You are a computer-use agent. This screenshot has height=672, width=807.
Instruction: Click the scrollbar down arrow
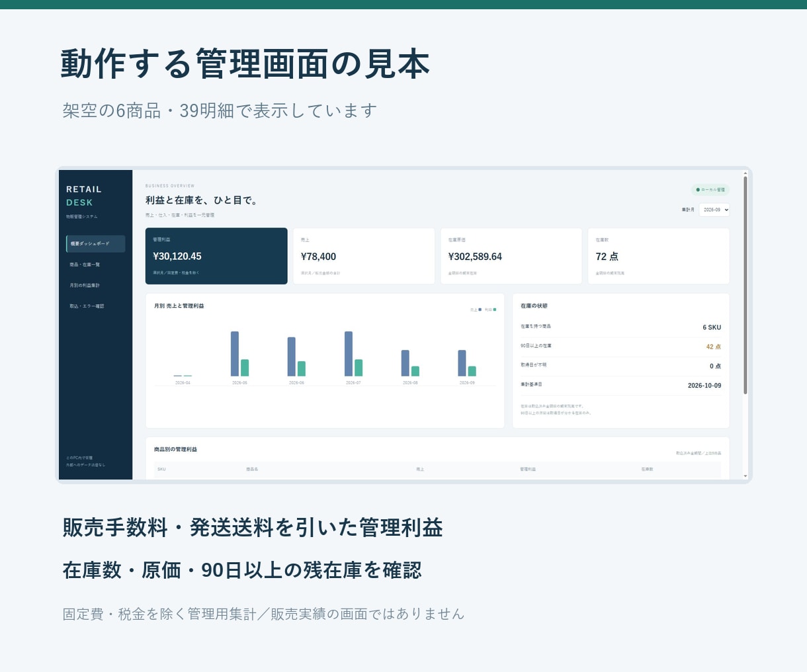click(745, 476)
